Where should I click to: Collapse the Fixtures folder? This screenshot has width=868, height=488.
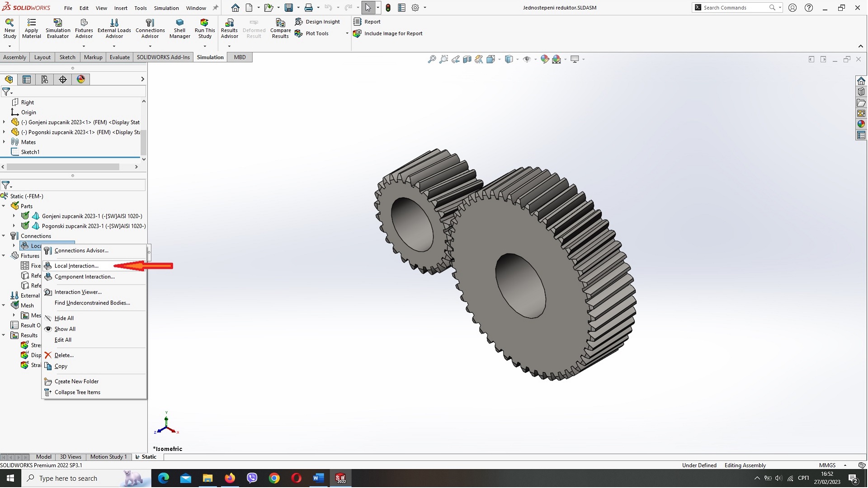point(4,256)
